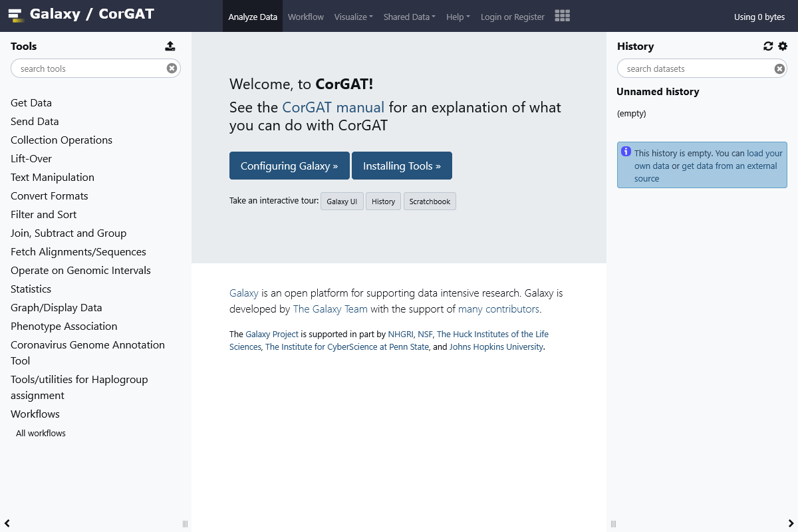Open the CorGAT manual link
Viewport: 798px width, 532px height.
click(x=333, y=108)
